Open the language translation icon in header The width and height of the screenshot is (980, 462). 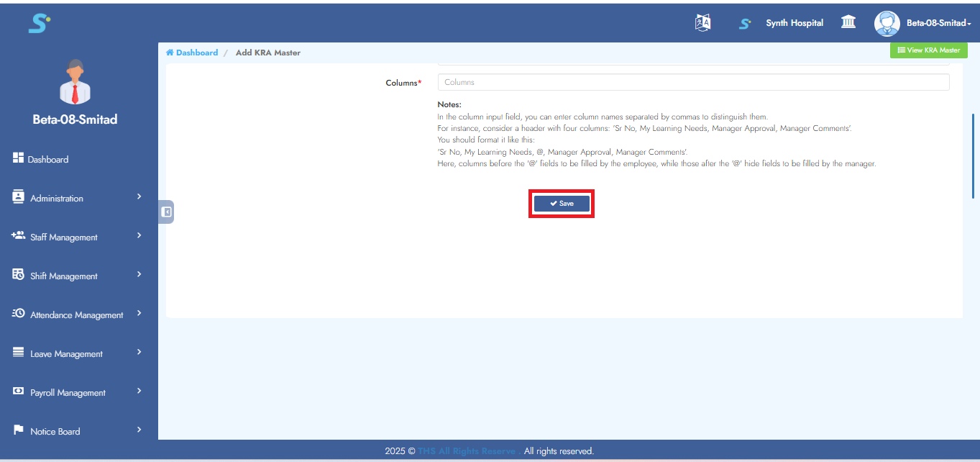702,22
